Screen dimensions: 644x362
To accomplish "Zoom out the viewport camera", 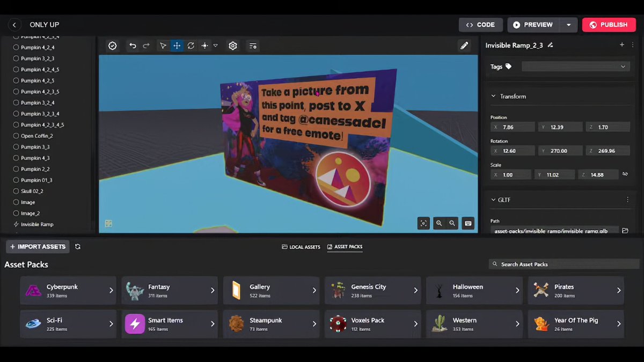I will click(x=452, y=223).
